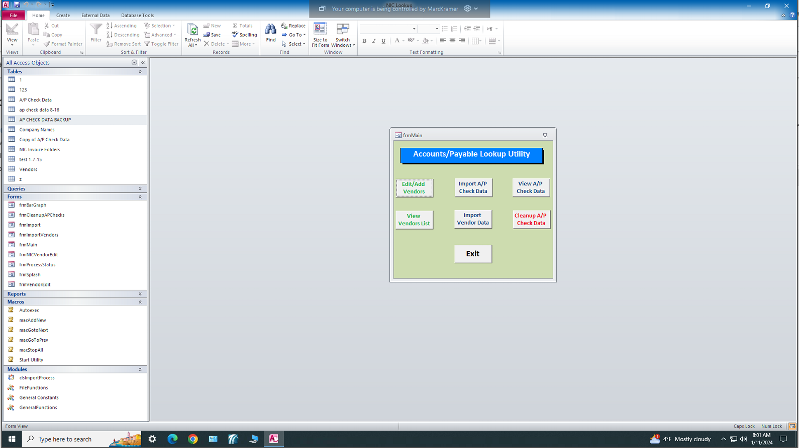799x448 pixels.
Task: Open the font color dropdown in ribbon
Action: click(404, 41)
